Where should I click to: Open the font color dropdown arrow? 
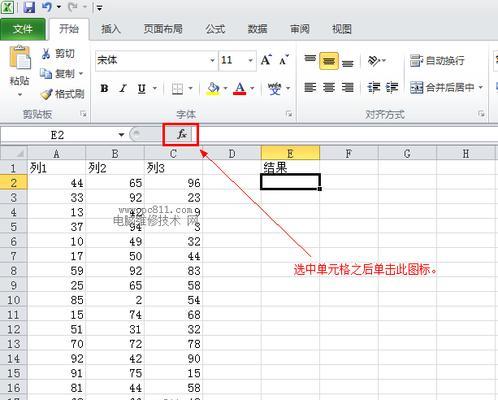(252, 88)
